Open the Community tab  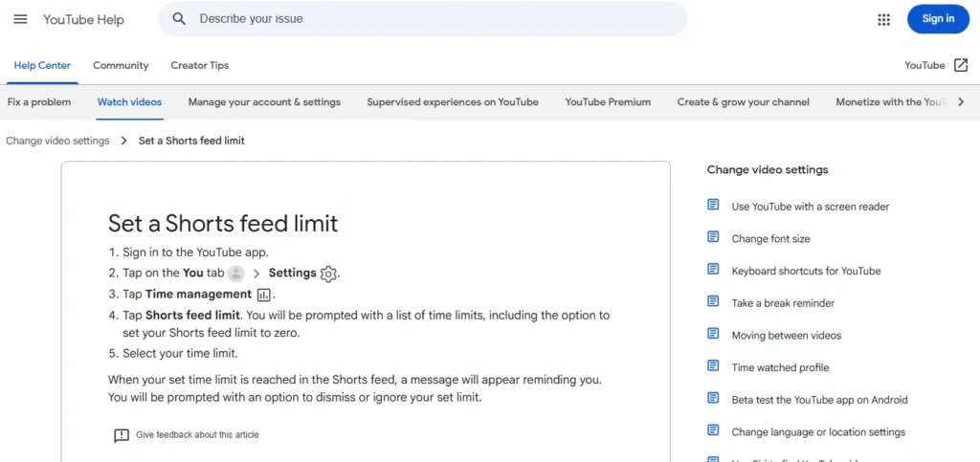click(121, 65)
